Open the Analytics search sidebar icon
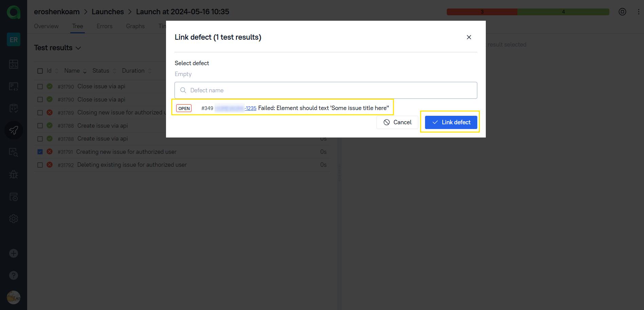 [x=14, y=152]
